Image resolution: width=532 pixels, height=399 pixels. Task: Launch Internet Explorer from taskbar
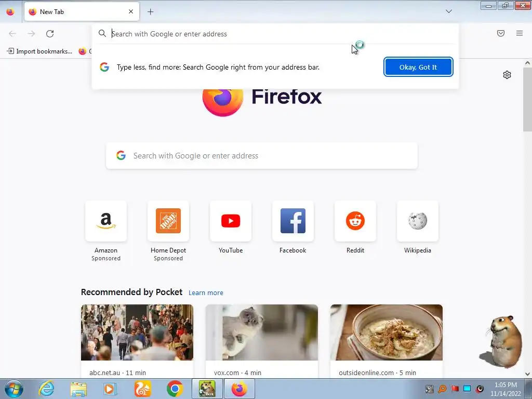pyautogui.click(x=46, y=389)
